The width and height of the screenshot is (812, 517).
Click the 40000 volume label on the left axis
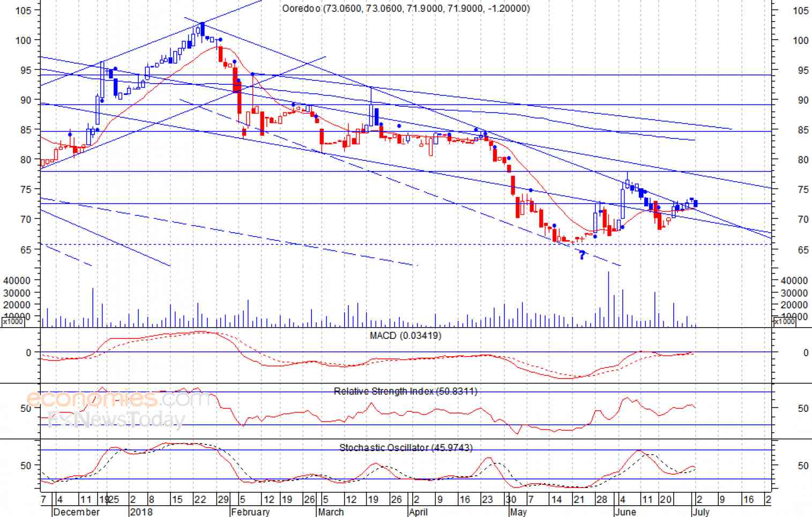[x=17, y=280]
